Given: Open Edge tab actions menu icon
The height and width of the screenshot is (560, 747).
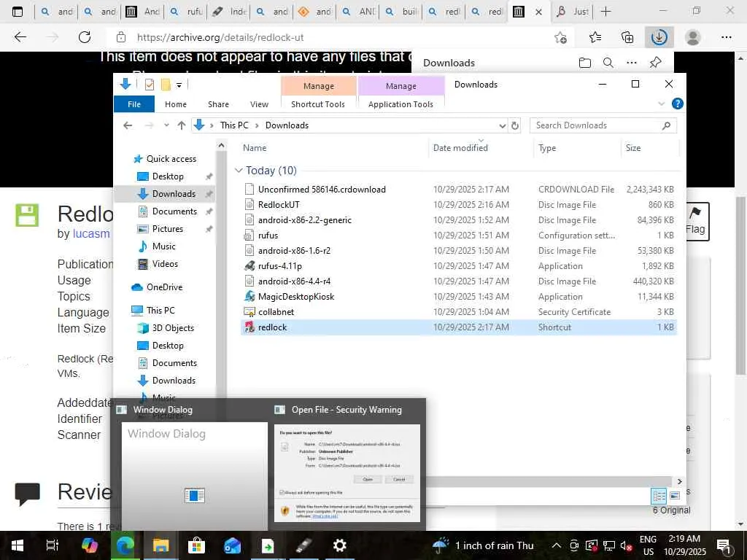Looking at the screenshot, I should [18, 12].
